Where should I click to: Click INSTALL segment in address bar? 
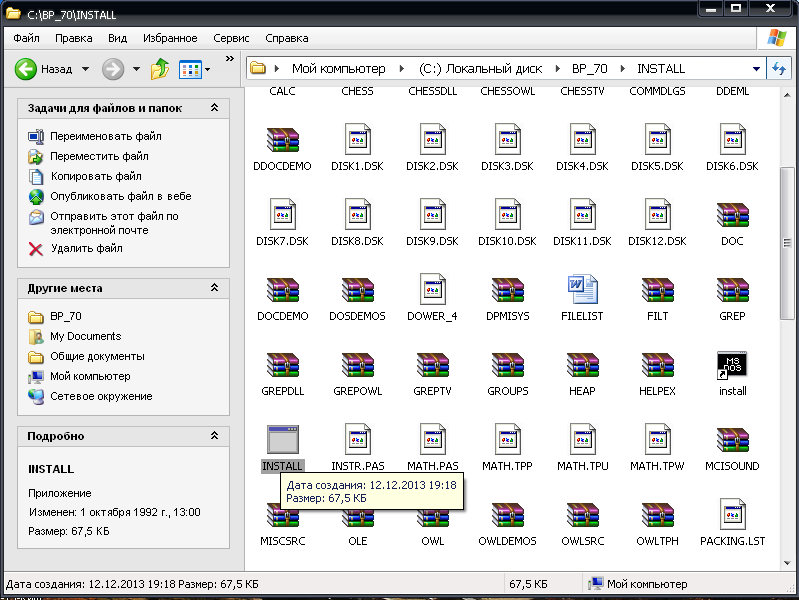[661, 68]
